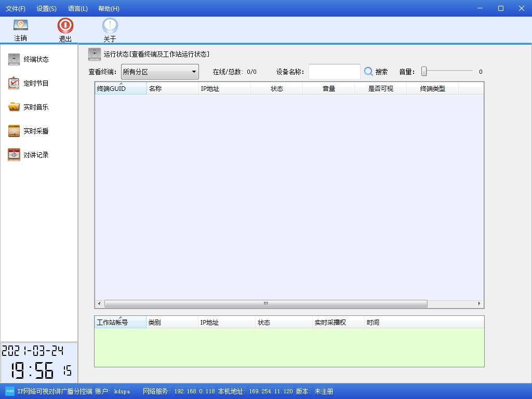Open the 设置(S) settings menu
The height and width of the screenshot is (399, 532).
pos(46,8)
